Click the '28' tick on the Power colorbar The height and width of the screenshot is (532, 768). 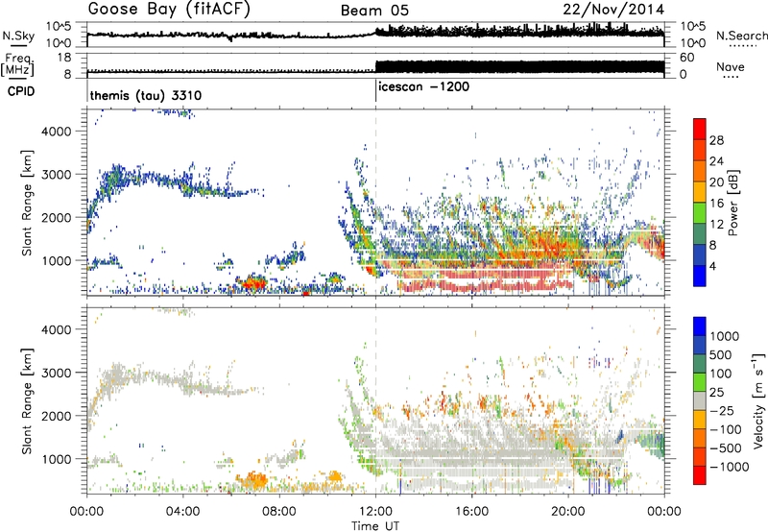click(x=716, y=140)
